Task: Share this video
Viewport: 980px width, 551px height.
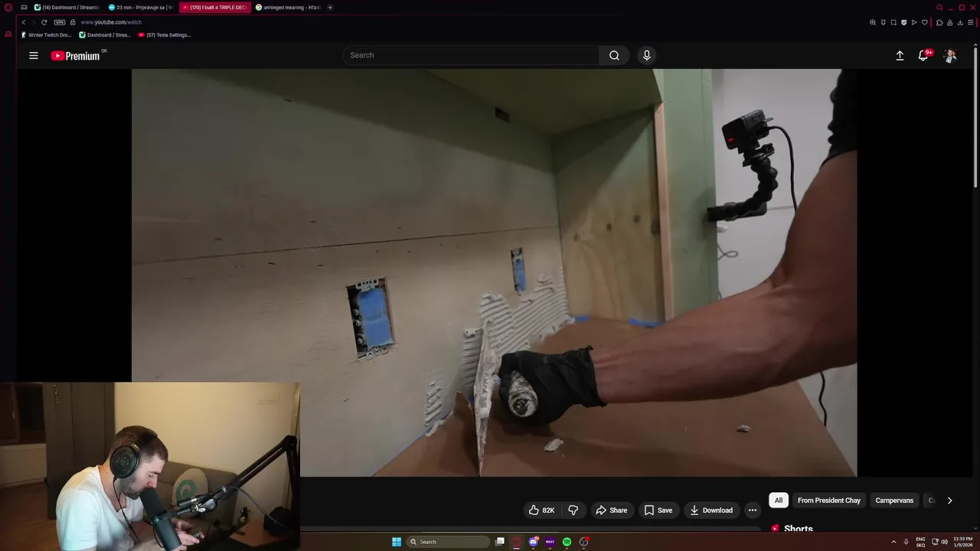Action: [612, 510]
